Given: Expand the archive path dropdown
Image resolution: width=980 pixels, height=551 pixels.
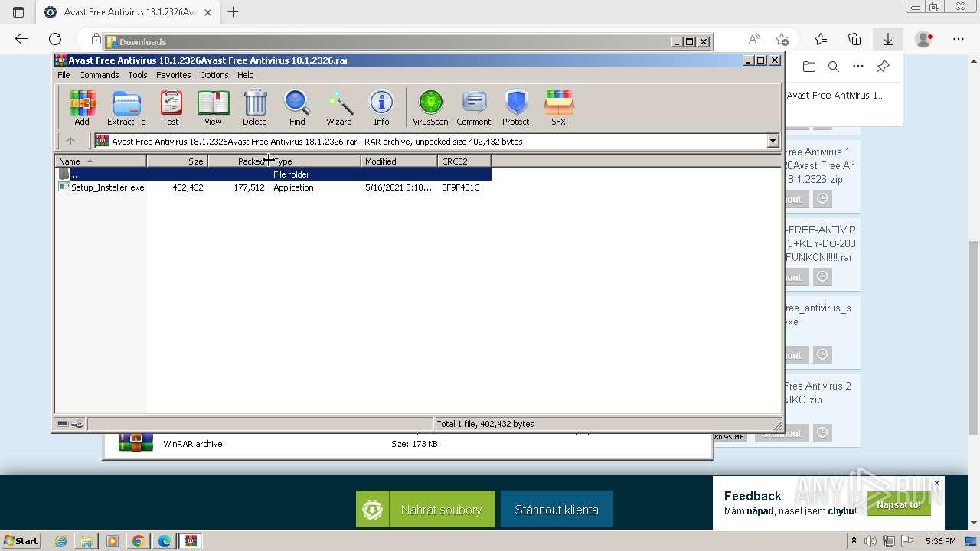Looking at the screenshot, I should (773, 141).
